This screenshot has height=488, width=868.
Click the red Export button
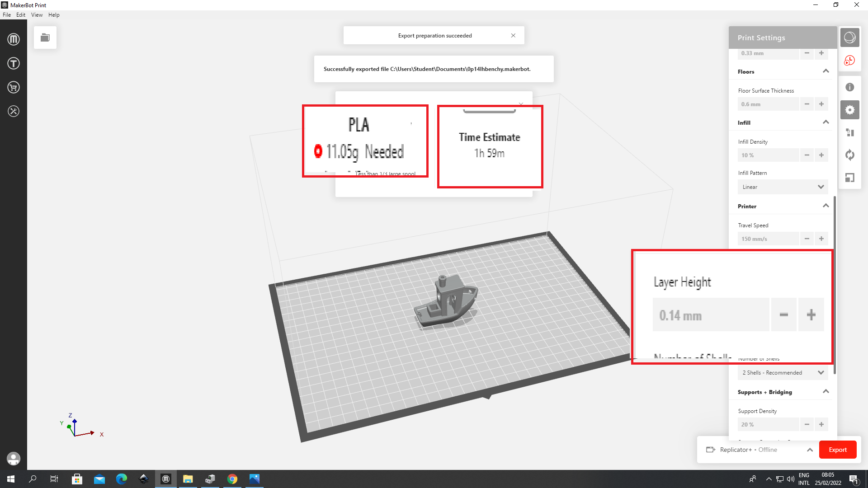pyautogui.click(x=838, y=450)
